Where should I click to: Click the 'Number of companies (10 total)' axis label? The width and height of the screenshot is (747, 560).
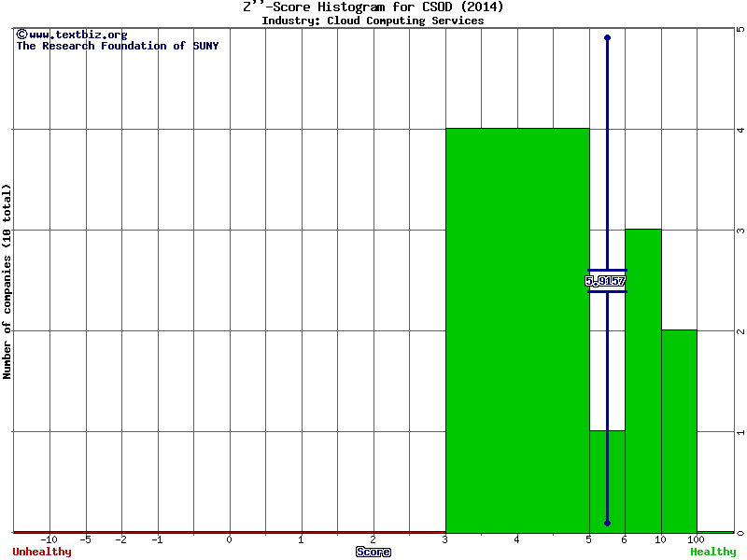tap(7, 282)
